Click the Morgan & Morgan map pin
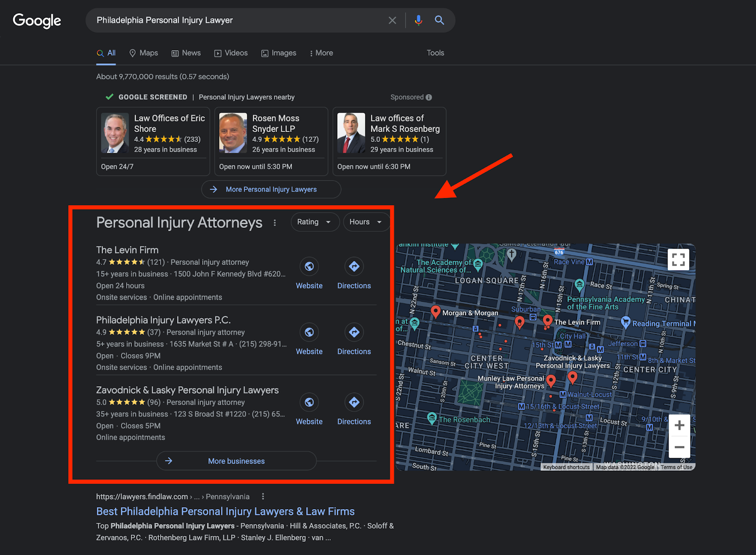Viewport: 756px width, 555px height. pyautogui.click(x=436, y=312)
